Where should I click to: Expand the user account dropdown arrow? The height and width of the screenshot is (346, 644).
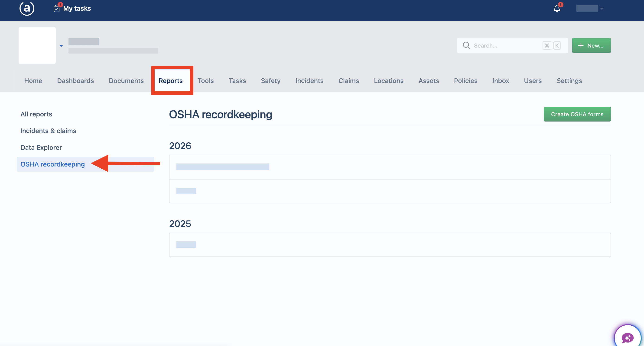[602, 9]
